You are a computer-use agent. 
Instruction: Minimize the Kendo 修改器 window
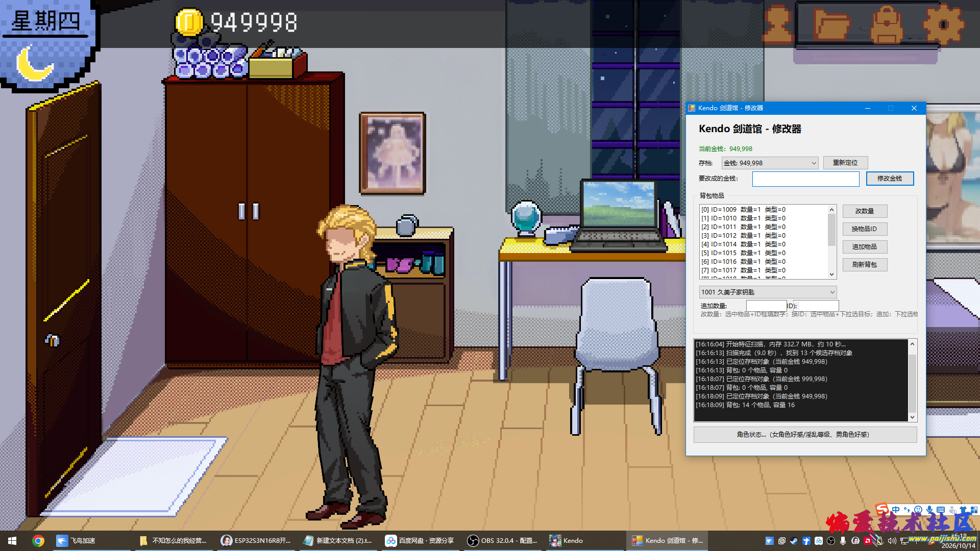(x=868, y=108)
